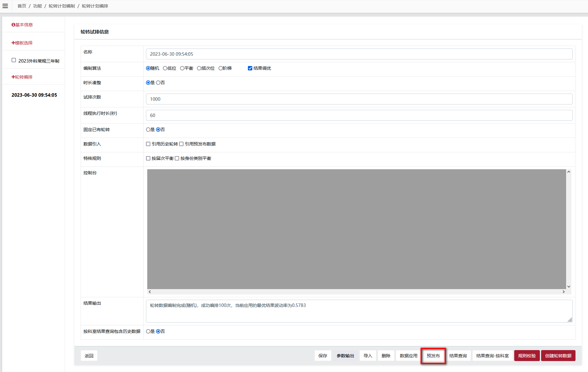Click the 数据应用 button
Viewport: 588px width, 372px height.
(409, 356)
